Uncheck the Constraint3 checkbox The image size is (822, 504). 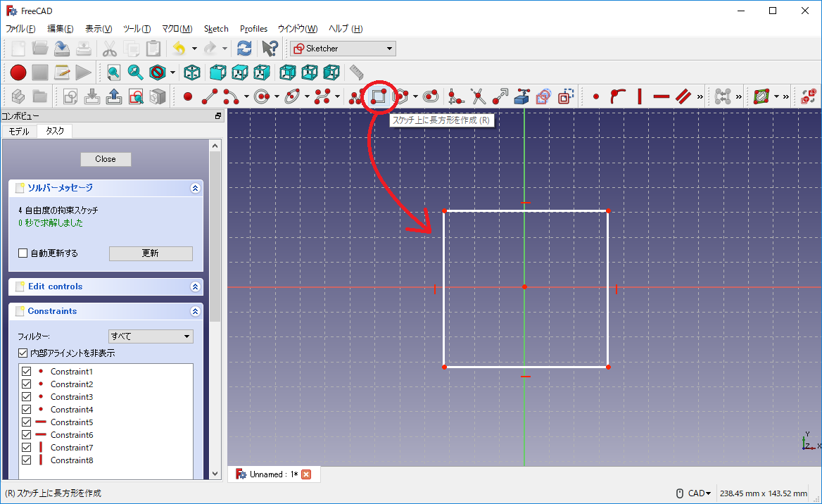coord(26,396)
